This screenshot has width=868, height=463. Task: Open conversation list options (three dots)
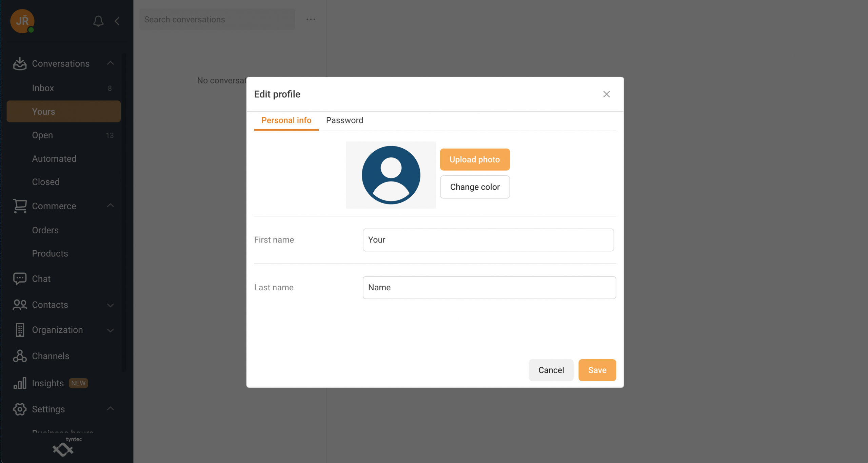pyautogui.click(x=311, y=19)
